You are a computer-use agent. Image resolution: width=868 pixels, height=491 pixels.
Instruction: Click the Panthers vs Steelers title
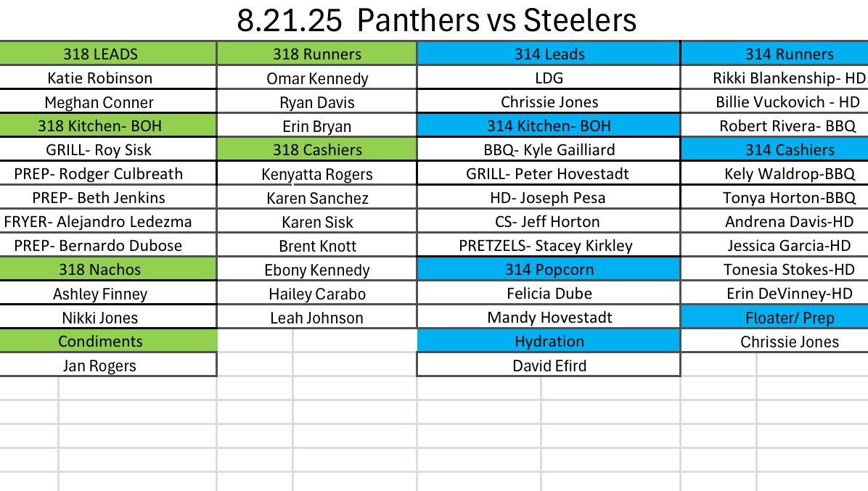(x=436, y=20)
